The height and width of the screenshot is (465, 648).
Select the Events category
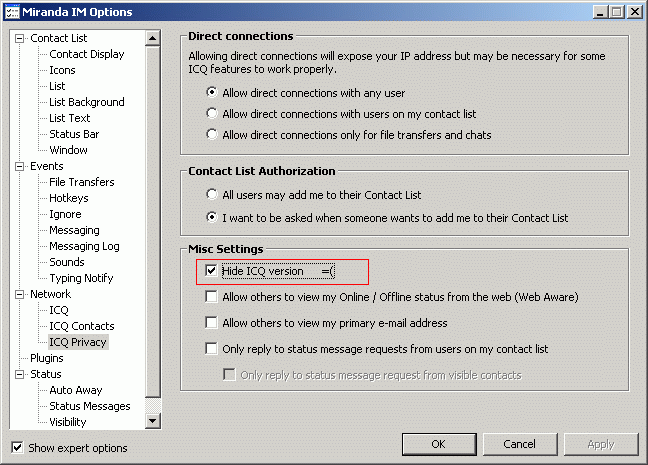coord(47,166)
